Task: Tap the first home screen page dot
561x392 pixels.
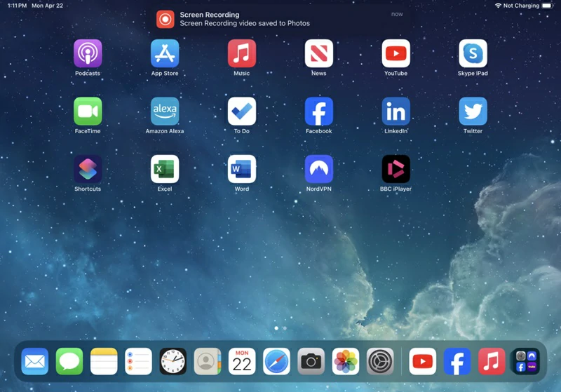Action: [276, 328]
